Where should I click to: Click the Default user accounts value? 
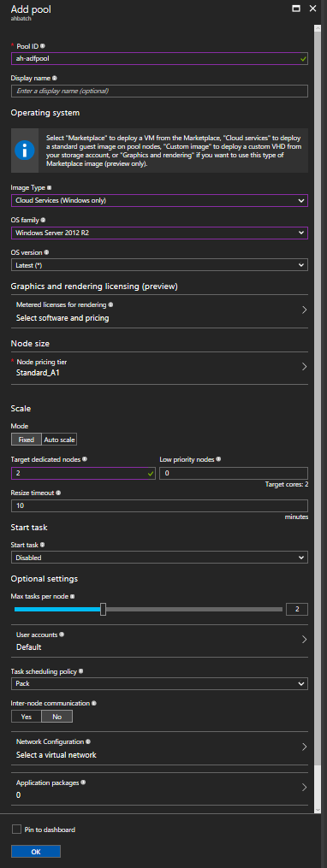tap(29, 647)
